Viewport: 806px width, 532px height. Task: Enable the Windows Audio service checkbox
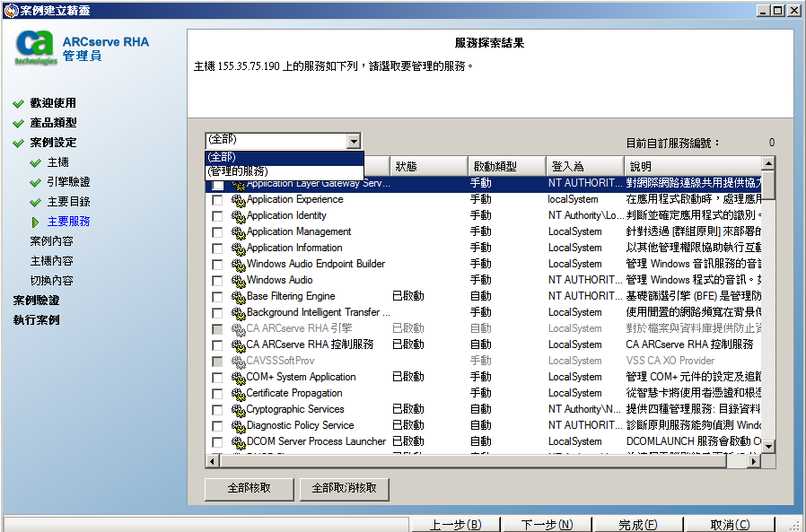click(217, 281)
